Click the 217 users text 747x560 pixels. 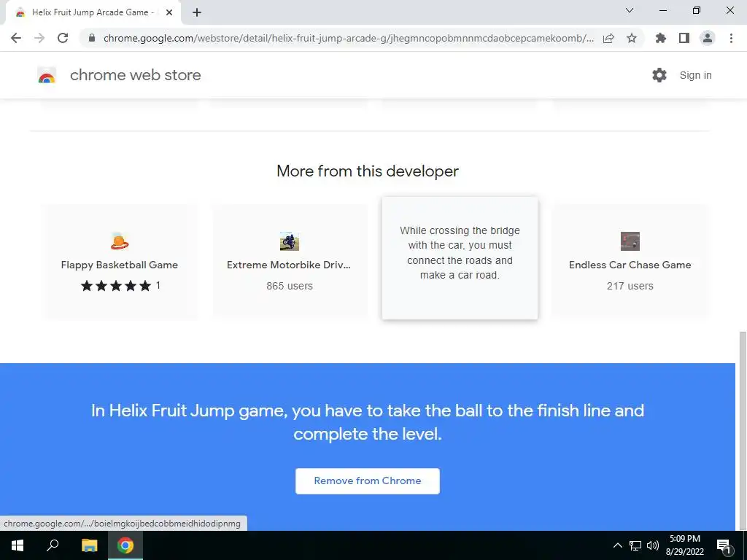pos(630,286)
